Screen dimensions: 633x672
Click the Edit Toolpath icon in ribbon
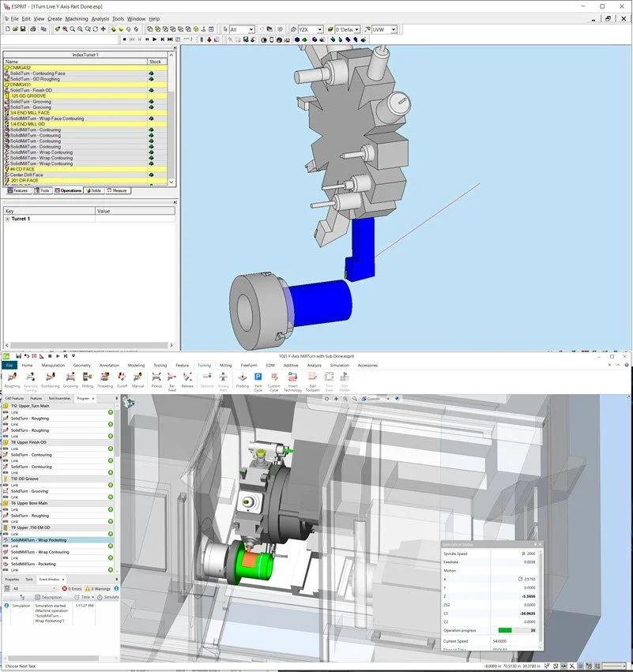[x=312, y=381]
